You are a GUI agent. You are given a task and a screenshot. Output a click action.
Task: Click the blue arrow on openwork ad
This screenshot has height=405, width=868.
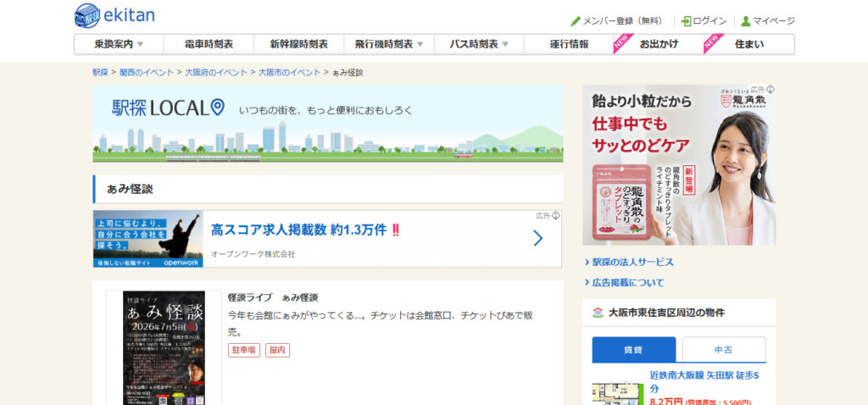tap(537, 238)
